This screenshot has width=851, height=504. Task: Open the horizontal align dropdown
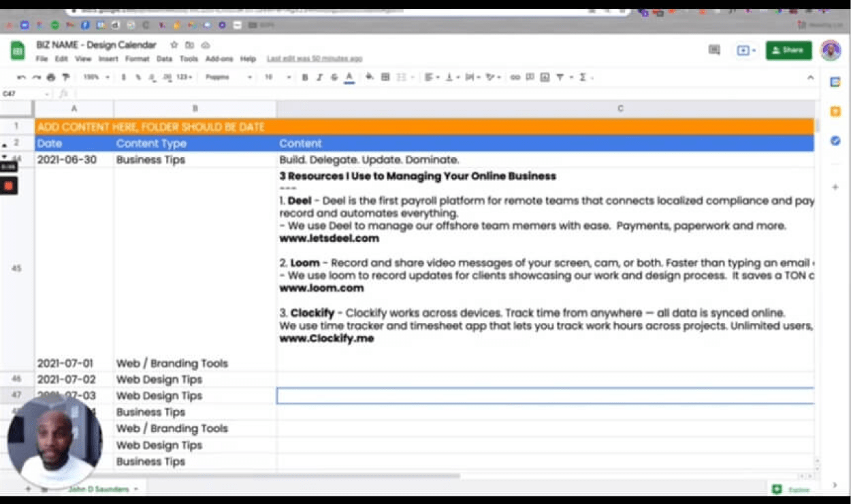[x=432, y=78]
